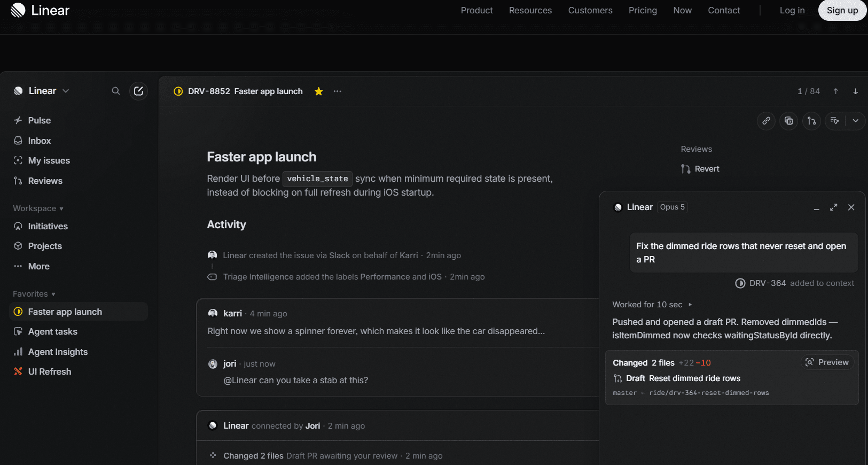Click Changed 2 files in the activity feed

(253, 456)
